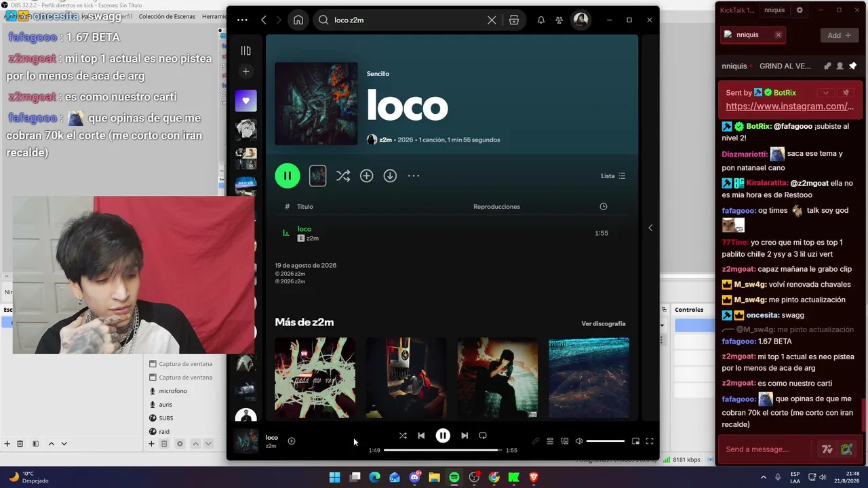Sort by Título column header
Image resolution: width=868 pixels, height=488 pixels.
point(305,207)
